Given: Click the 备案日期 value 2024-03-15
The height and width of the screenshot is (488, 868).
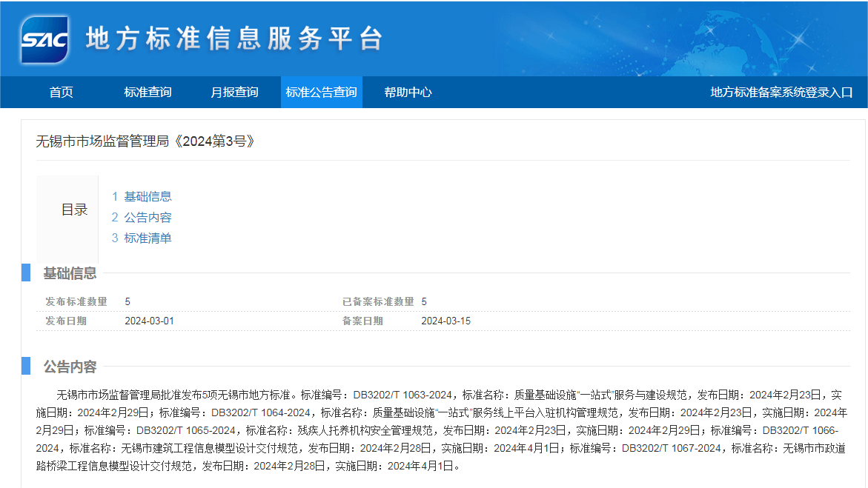Looking at the screenshot, I should pyautogui.click(x=445, y=321).
